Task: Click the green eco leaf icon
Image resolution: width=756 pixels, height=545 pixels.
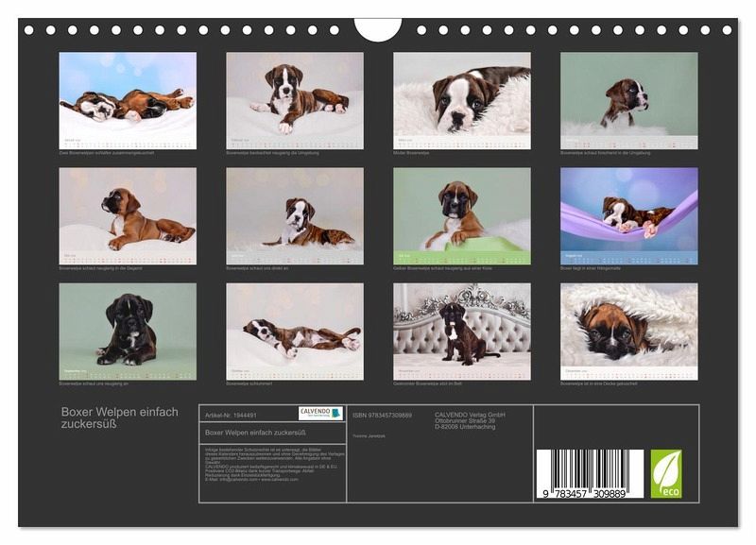Action: [666, 474]
